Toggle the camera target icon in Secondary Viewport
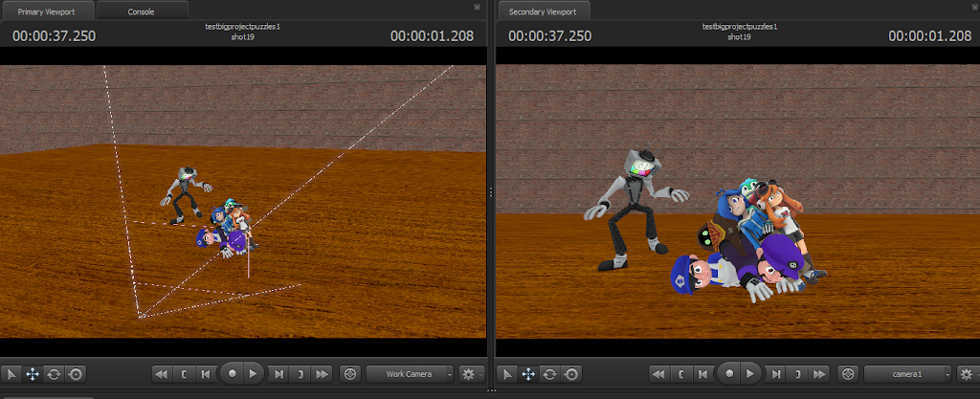Viewport: 980px width, 399px height. 848,374
